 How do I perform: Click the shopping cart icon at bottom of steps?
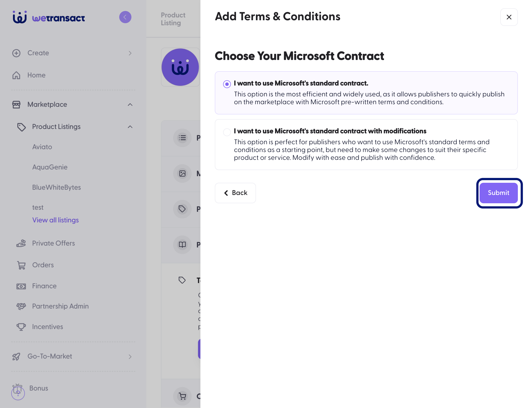(182, 396)
